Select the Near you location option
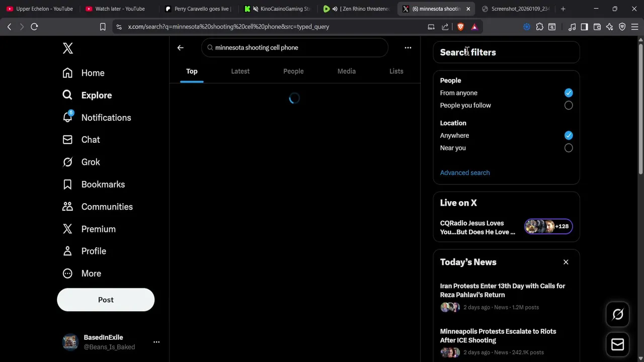Viewport: 644px width, 362px height. (x=569, y=148)
